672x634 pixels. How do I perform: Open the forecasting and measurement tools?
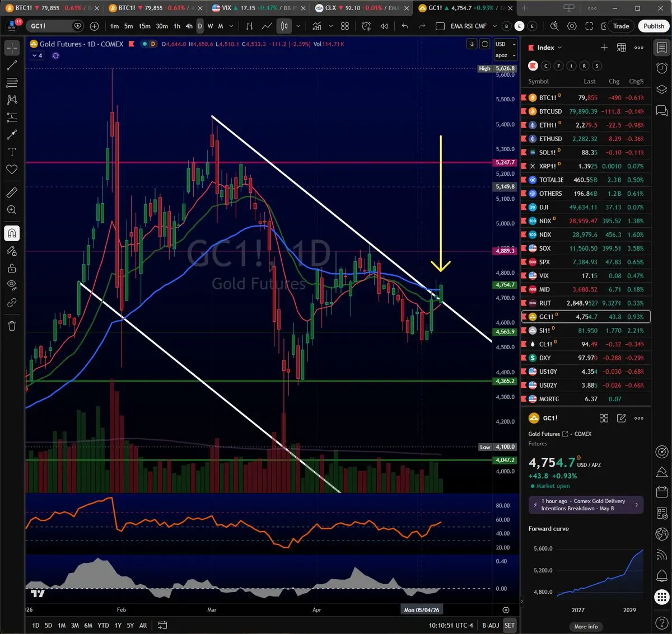pos(12,118)
